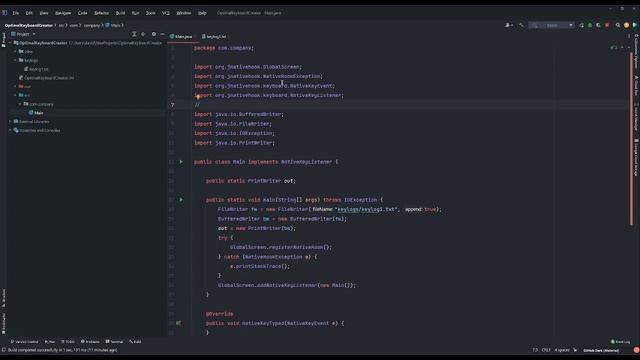640x360 pixels.
Task: Toggle the Project side tool button
Action: 4,40
